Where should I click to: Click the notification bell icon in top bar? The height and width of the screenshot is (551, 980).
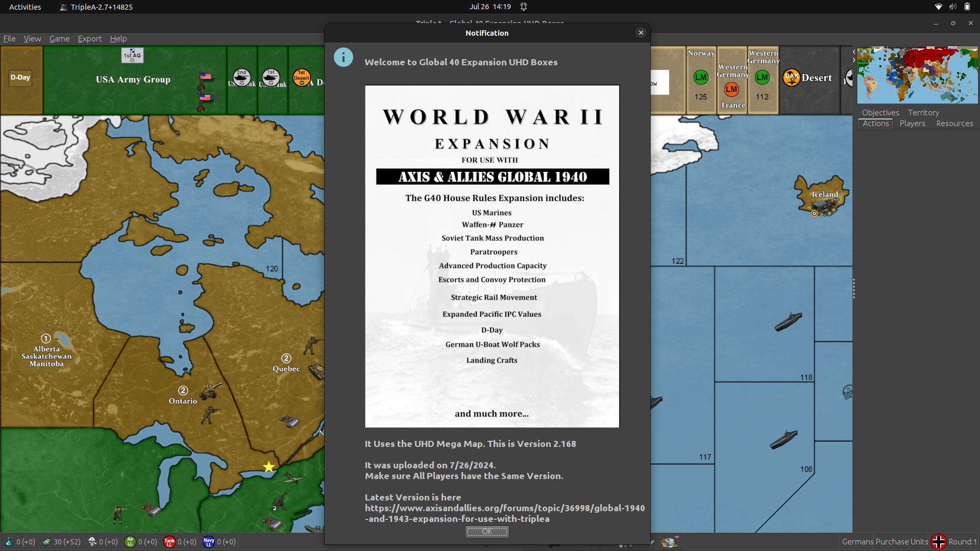524,7
